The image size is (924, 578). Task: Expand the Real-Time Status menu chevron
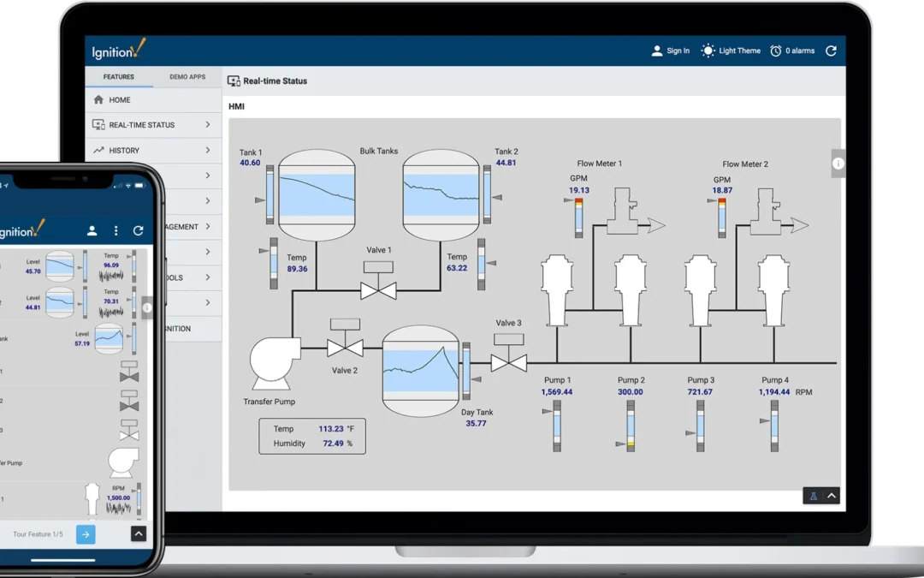pyautogui.click(x=207, y=125)
